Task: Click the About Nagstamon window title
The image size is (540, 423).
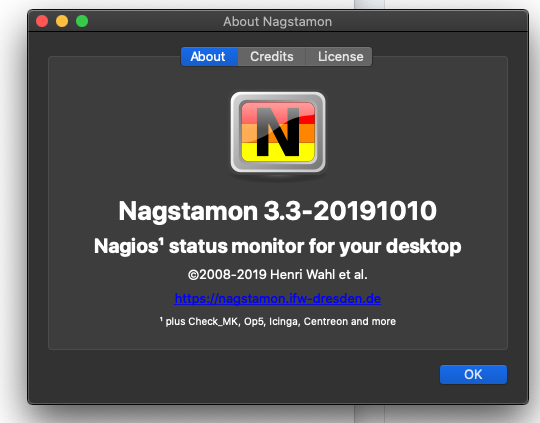Action: [x=278, y=21]
